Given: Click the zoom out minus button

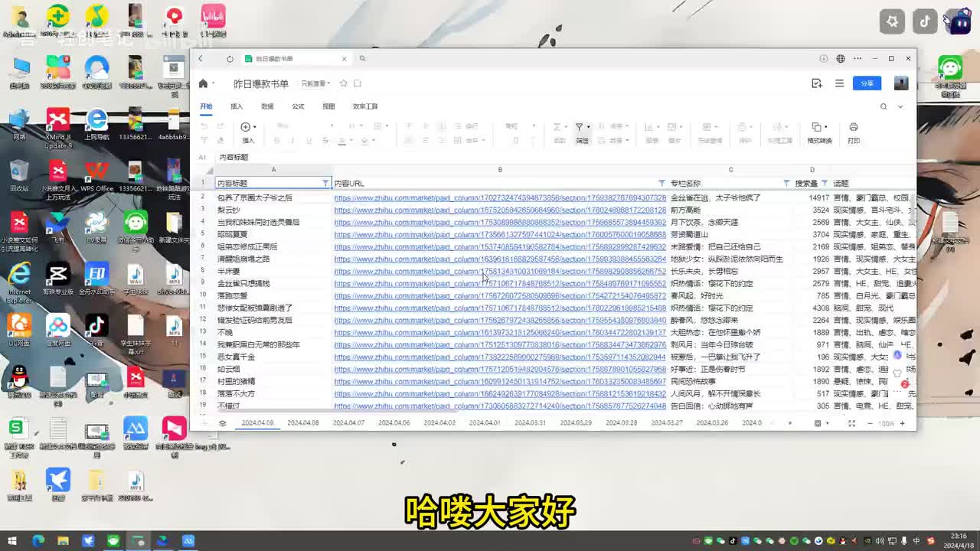Looking at the screenshot, I should tap(870, 423).
